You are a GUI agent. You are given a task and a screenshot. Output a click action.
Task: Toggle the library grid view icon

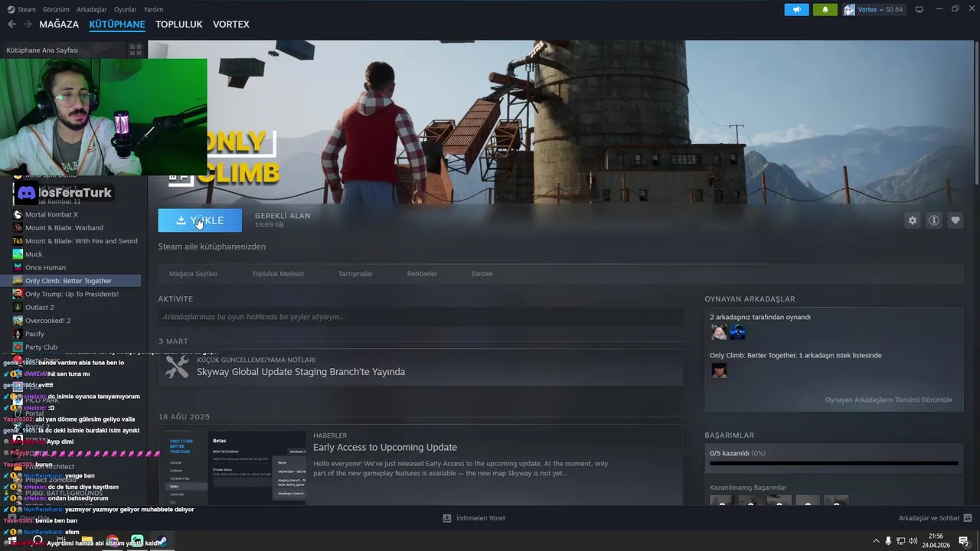point(136,50)
